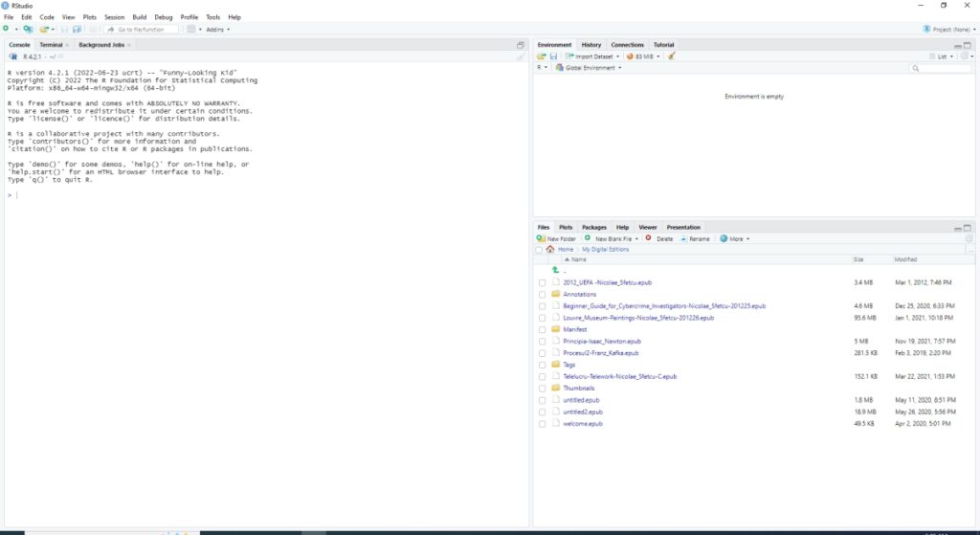Click the Go to file/function input box
The width and height of the screenshot is (980, 535).
coord(142,30)
